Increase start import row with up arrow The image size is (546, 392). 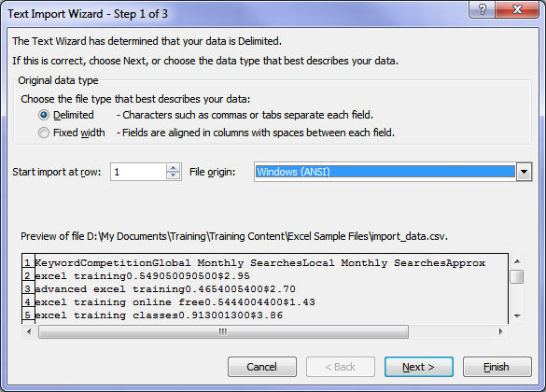point(173,168)
